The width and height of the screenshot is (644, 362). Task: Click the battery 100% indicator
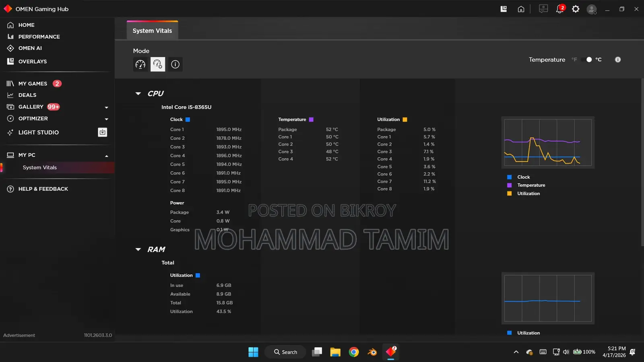click(584, 352)
